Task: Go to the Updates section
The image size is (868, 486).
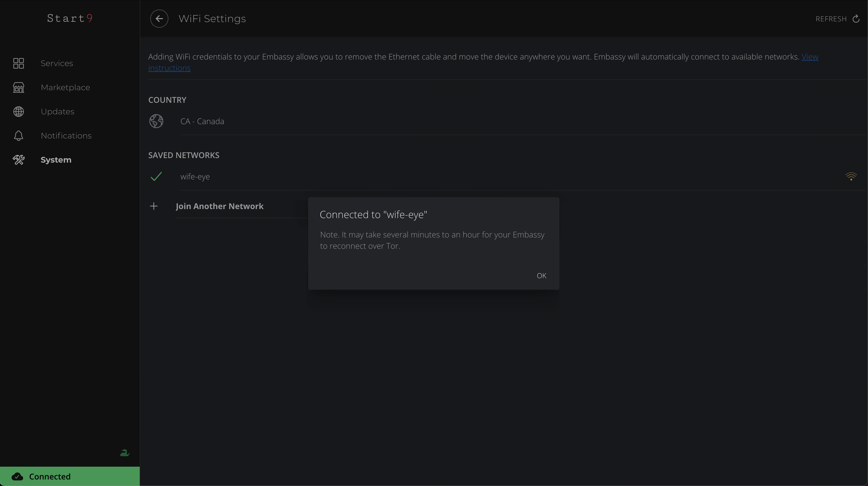Action: pos(57,112)
